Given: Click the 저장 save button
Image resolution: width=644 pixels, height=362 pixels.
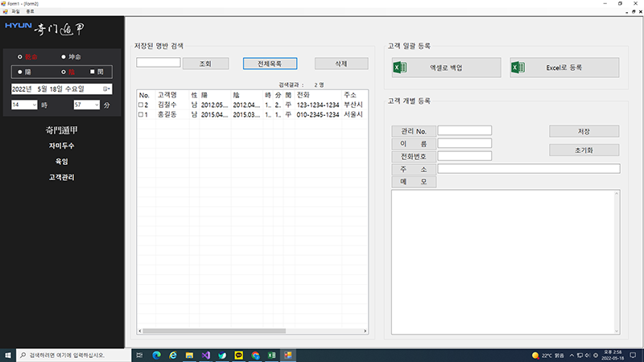Looking at the screenshot, I should point(584,131).
